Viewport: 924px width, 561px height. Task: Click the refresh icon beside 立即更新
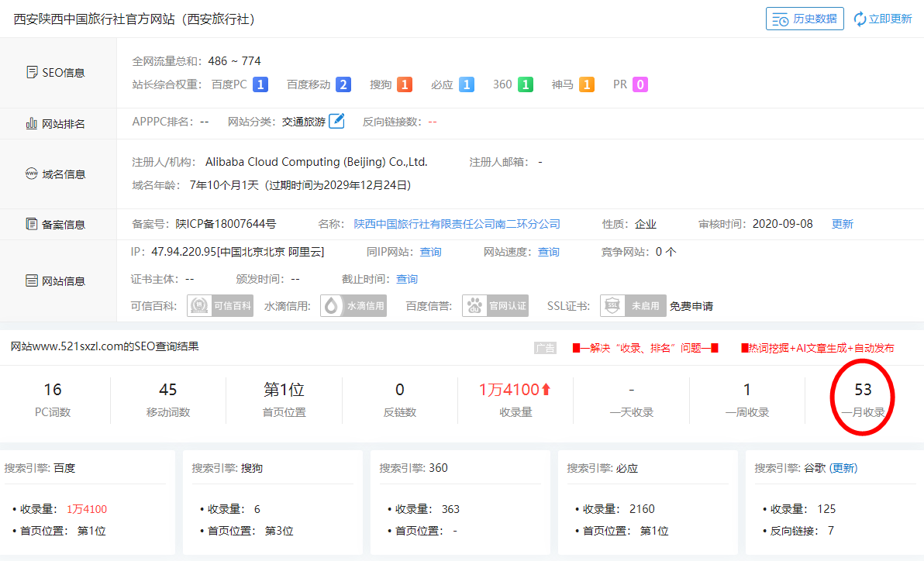click(x=860, y=19)
